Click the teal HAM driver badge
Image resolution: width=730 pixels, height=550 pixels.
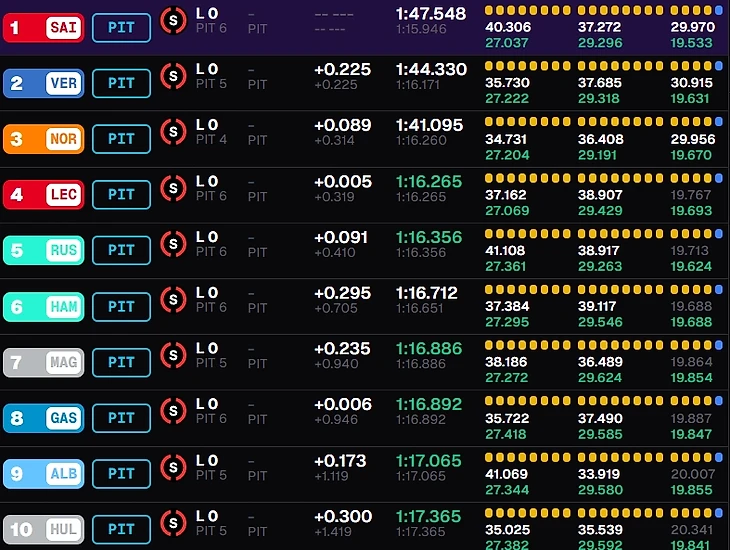pos(44,306)
